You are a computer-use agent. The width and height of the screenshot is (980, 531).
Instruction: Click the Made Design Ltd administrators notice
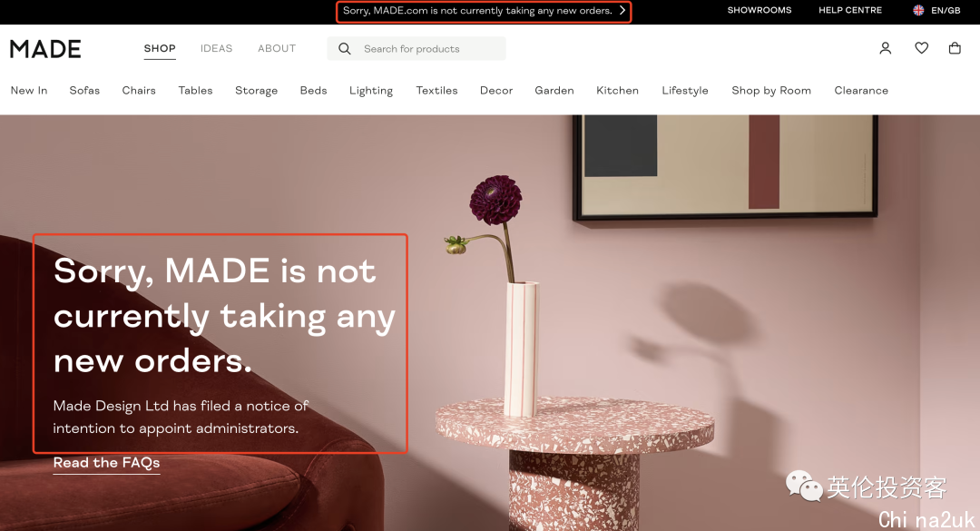point(181,418)
